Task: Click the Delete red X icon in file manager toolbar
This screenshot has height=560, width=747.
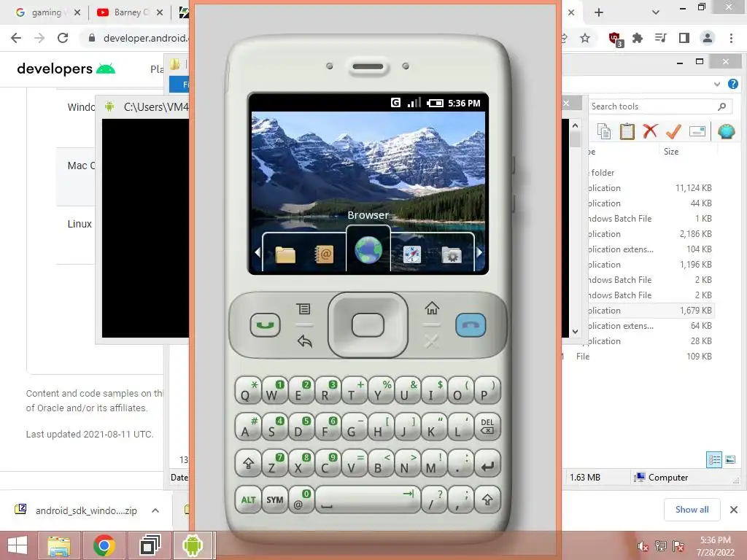Action: pyautogui.click(x=650, y=131)
